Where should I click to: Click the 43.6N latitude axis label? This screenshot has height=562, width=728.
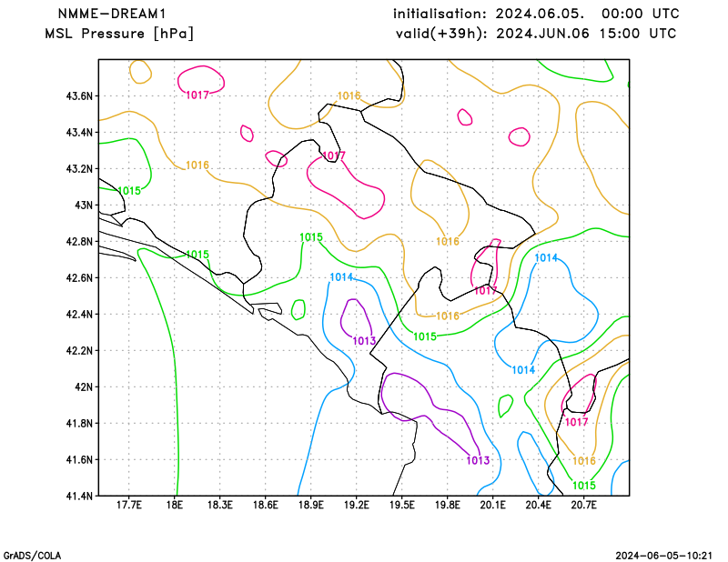79,96
